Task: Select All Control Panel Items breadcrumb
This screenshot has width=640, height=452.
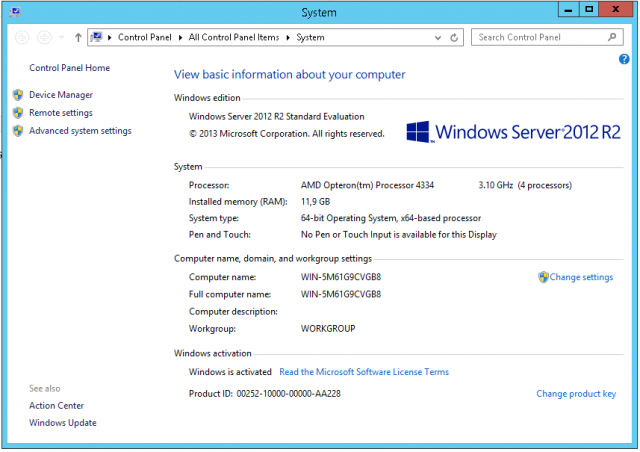Action: (x=234, y=37)
